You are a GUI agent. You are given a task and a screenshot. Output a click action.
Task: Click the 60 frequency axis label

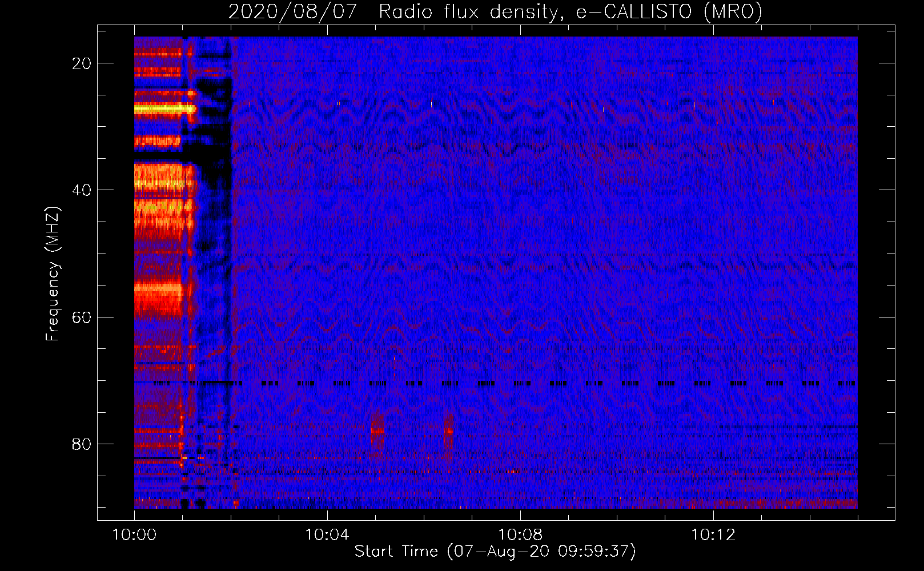82,317
